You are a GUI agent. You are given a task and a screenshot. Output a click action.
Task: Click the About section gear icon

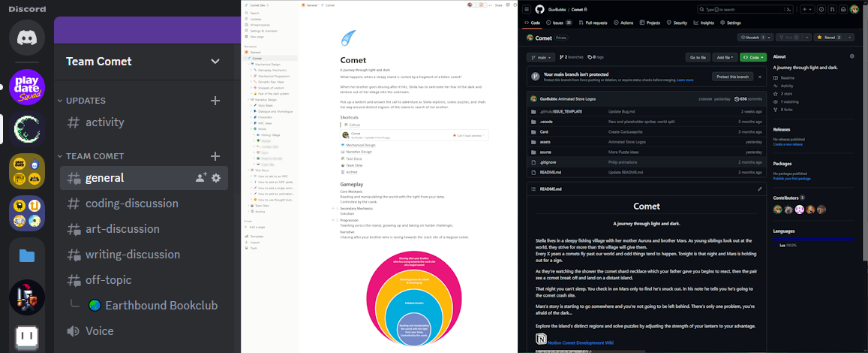(x=851, y=56)
